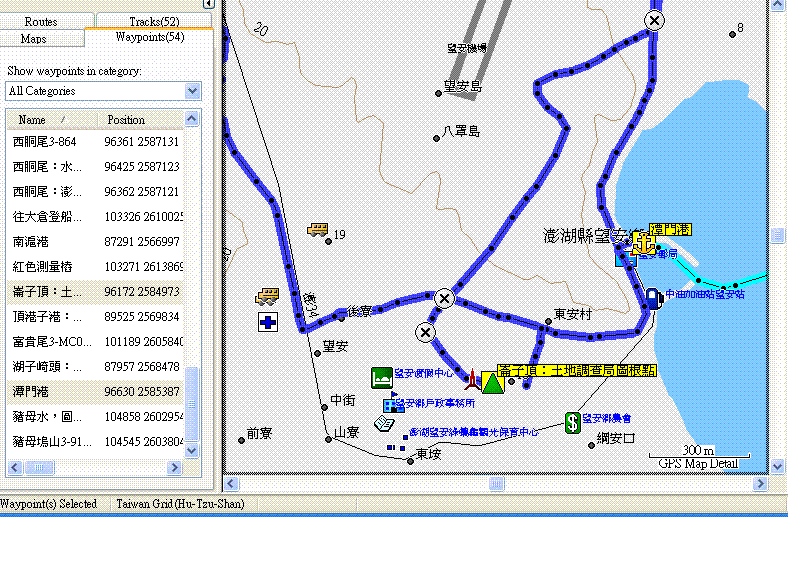Click map vertical scroll up arrow
800x570 pixels.
click(x=777, y=5)
